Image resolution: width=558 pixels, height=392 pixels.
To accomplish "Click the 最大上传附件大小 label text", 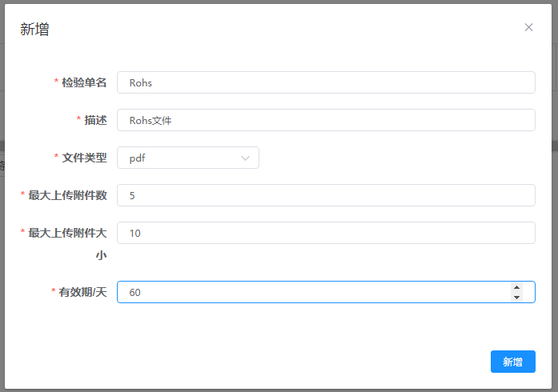I will [67, 233].
